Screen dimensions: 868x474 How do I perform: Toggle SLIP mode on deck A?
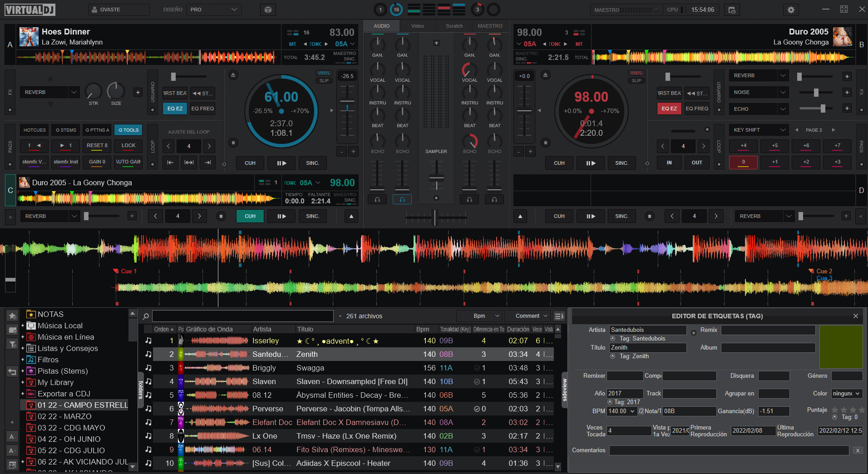(x=324, y=81)
